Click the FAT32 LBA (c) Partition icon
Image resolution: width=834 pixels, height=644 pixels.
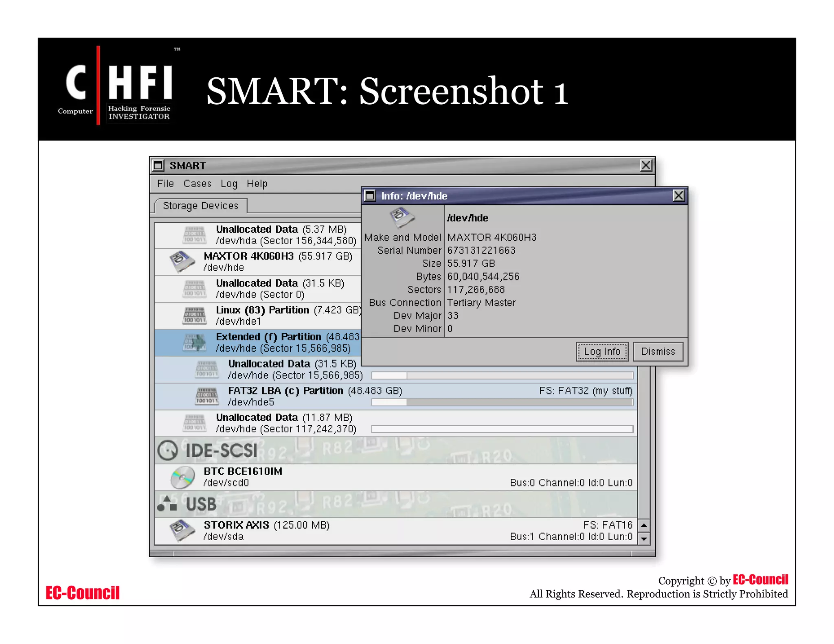207,396
